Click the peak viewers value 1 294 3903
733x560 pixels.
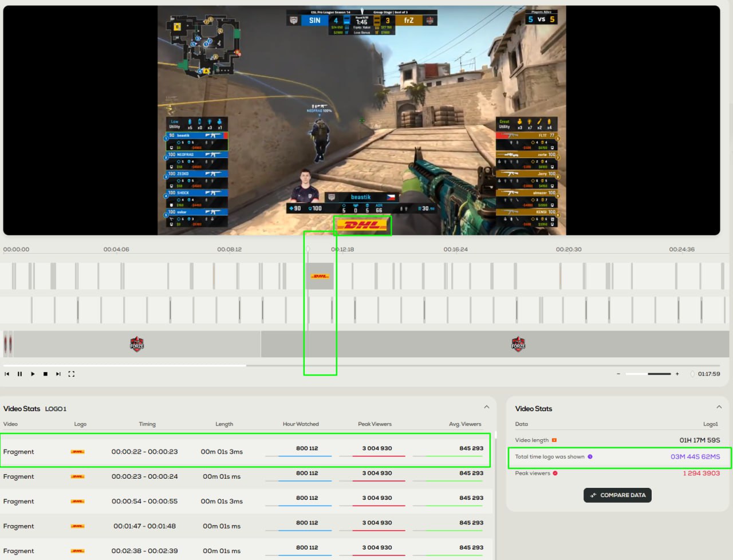(x=702, y=474)
